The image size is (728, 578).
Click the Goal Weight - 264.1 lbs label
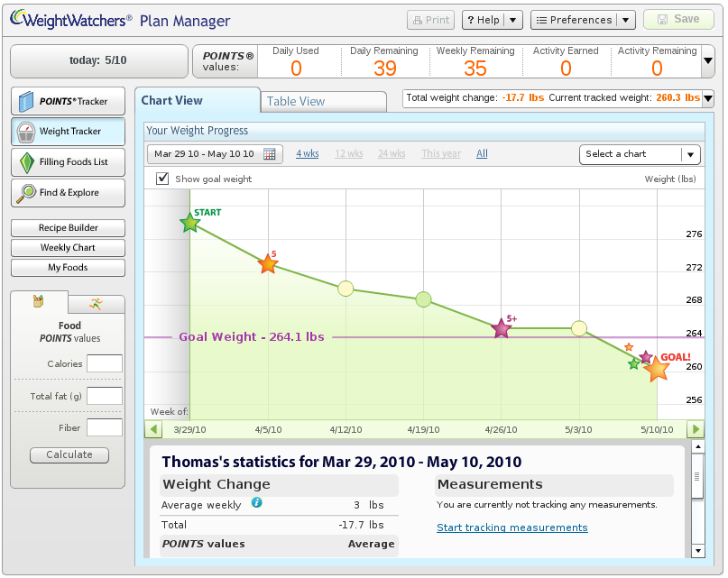252,336
